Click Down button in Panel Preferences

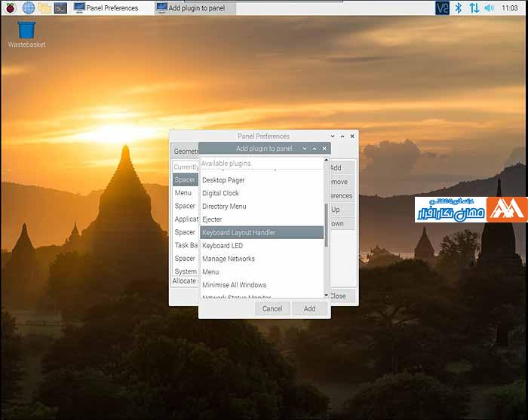[x=342, y=224]
